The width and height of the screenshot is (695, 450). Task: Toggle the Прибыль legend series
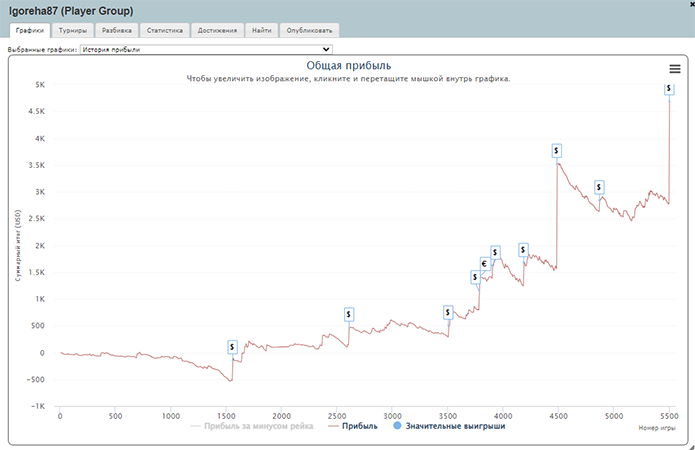point(353,426)
